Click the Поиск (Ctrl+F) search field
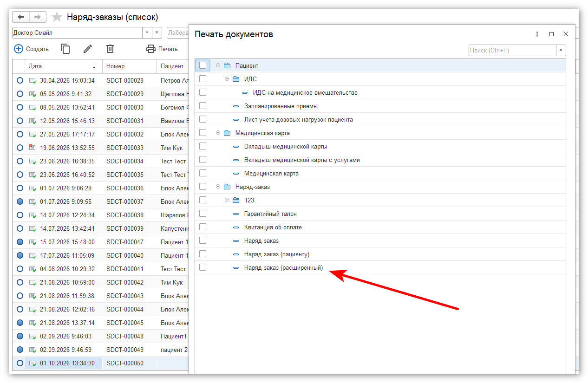588x383 pixels. (512, 50)
